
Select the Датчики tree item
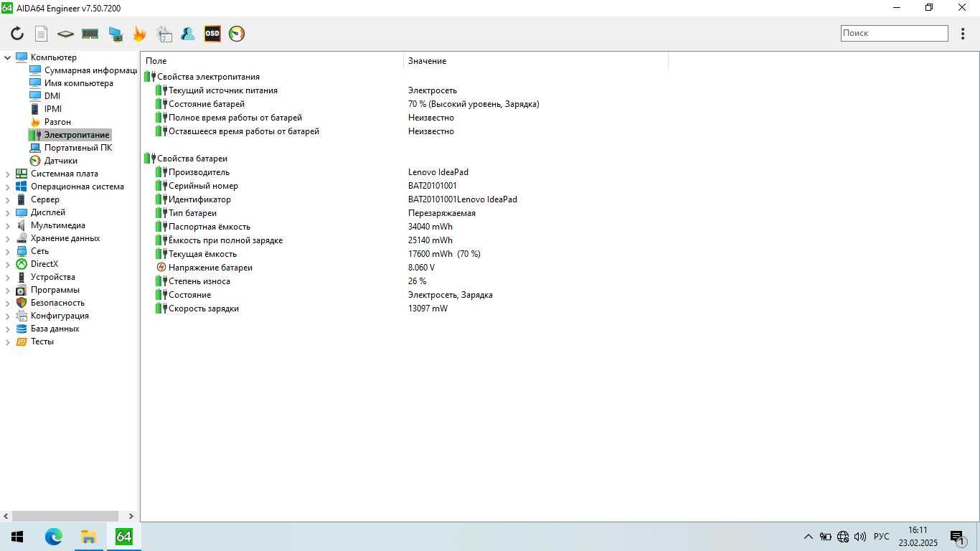(61, 161)
